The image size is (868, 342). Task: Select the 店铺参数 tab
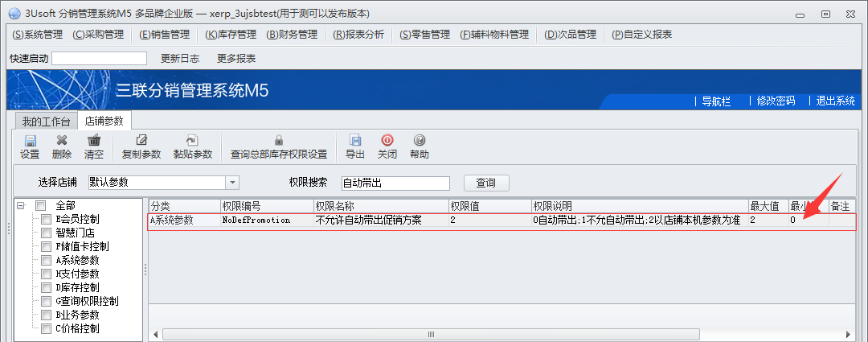point(104,120)
